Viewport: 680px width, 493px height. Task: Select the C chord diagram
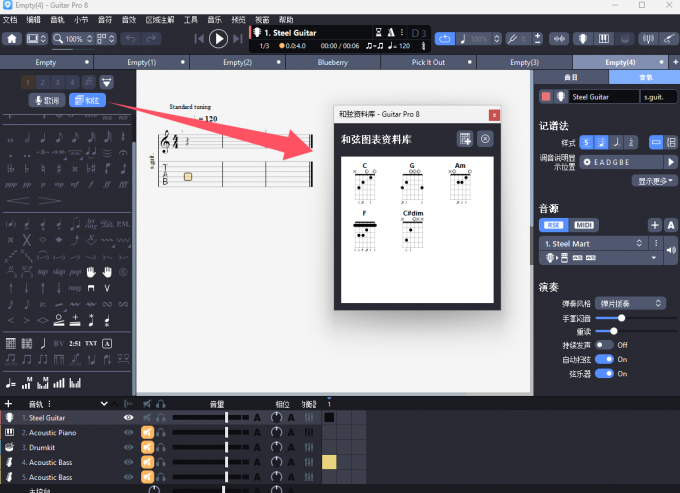point(365,184)
